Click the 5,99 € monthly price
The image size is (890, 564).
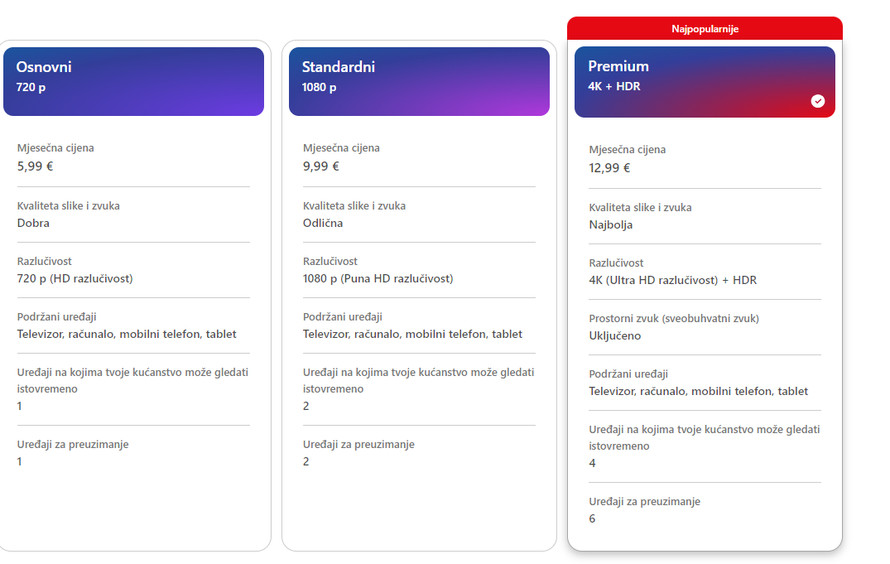click(35, 166)
